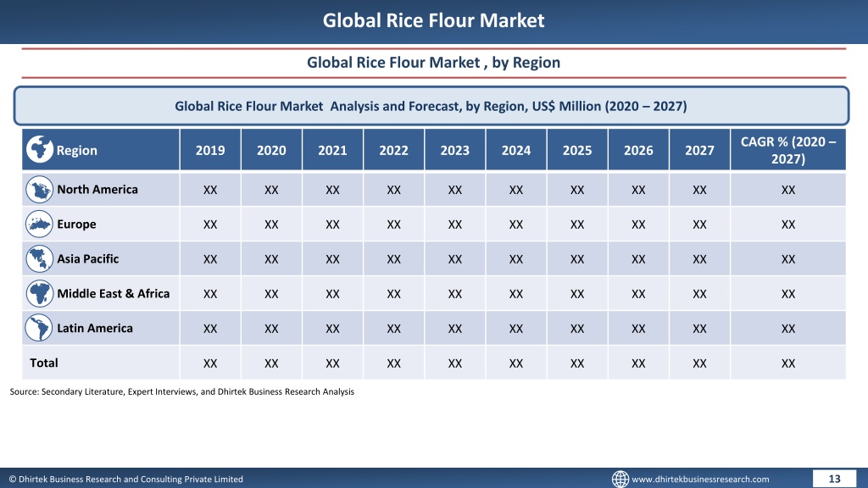This screenshot has width=868, height=488.
Task: Click the Europe map icon
Action: coord(39,224)
